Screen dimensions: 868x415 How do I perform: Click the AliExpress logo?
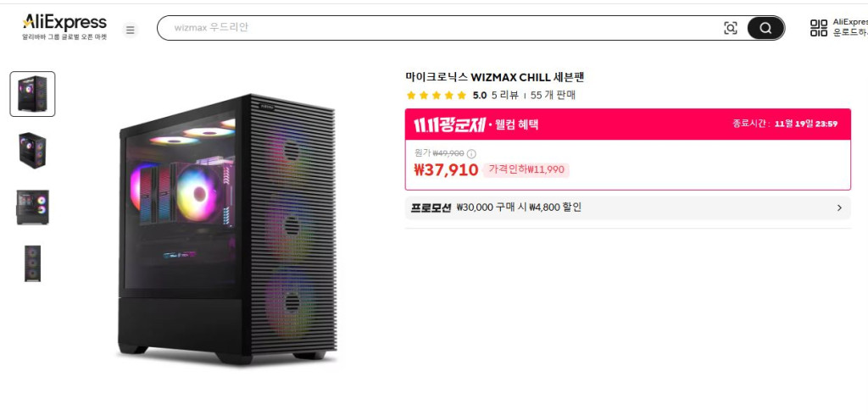pyautogui.click(x=64, y=27)
